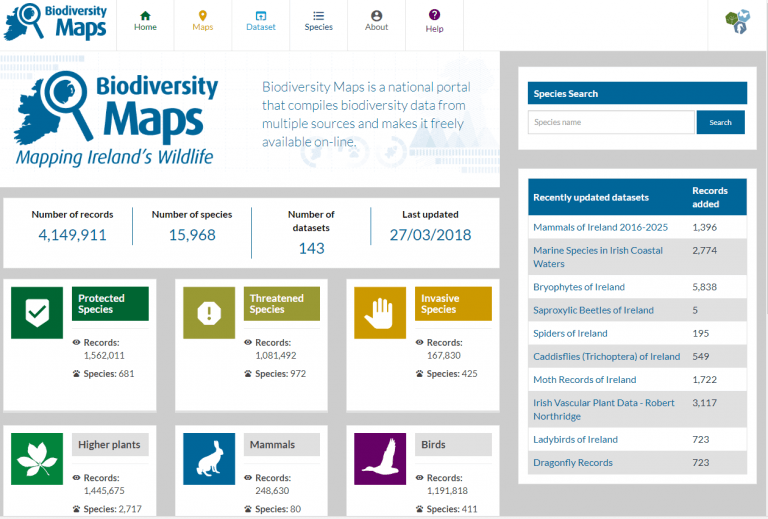Open Irish Vascular Plant Data - Robert Northridge
This screenshot has height=519, width=768.
(603, 409)
